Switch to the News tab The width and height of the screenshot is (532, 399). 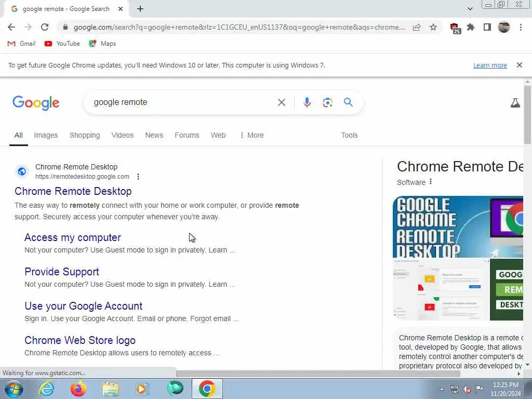point(154,135)
